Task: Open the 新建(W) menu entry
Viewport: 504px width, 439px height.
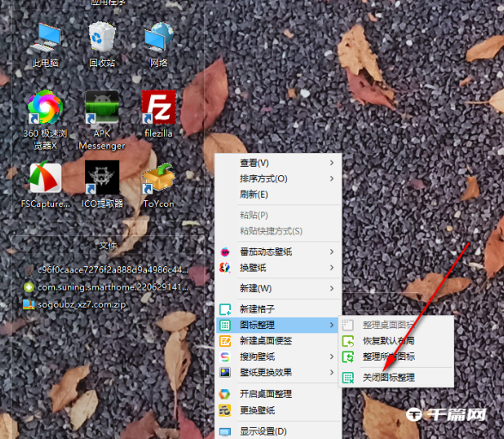Action: 277,289
